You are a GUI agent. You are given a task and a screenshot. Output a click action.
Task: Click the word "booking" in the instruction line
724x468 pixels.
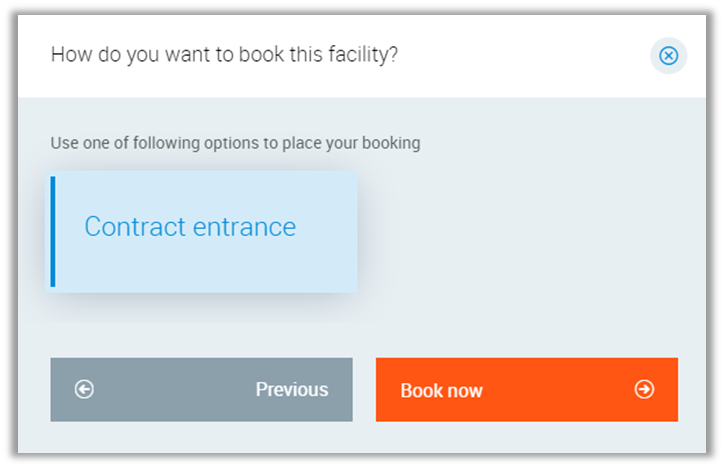(391, 143)
